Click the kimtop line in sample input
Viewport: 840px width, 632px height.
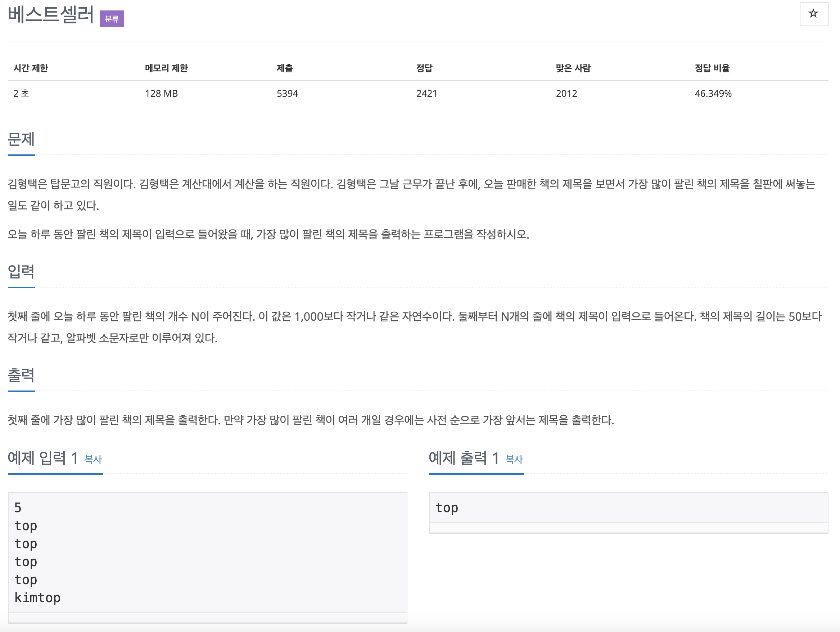click(37, 597)
